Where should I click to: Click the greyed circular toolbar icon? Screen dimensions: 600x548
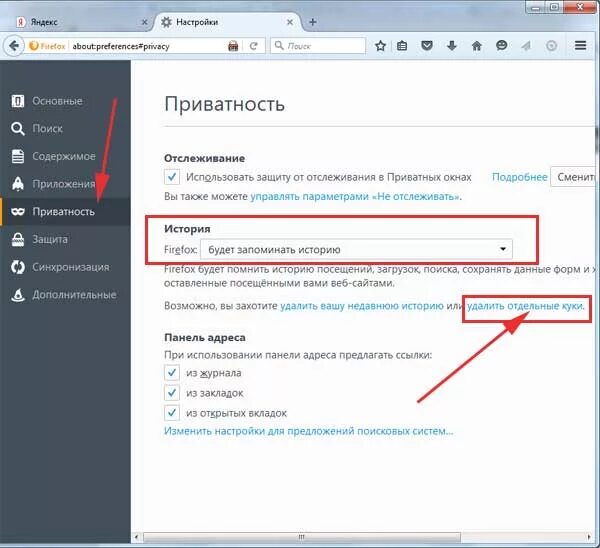pos(551,46)
